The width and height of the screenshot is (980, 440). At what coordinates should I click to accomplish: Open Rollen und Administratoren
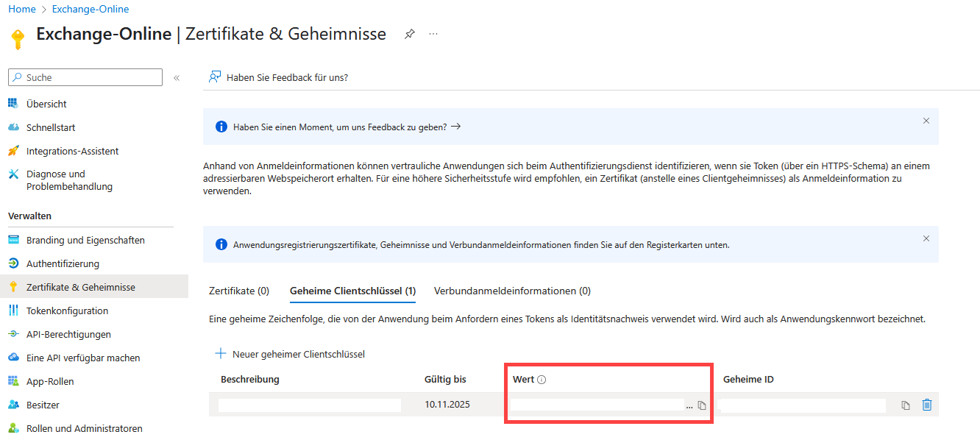tap(85, 428)
